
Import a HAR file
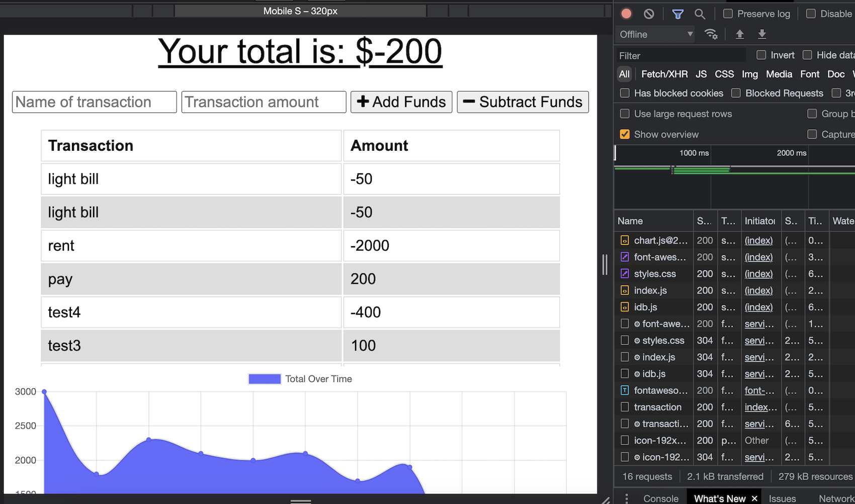tap(739, 34)
